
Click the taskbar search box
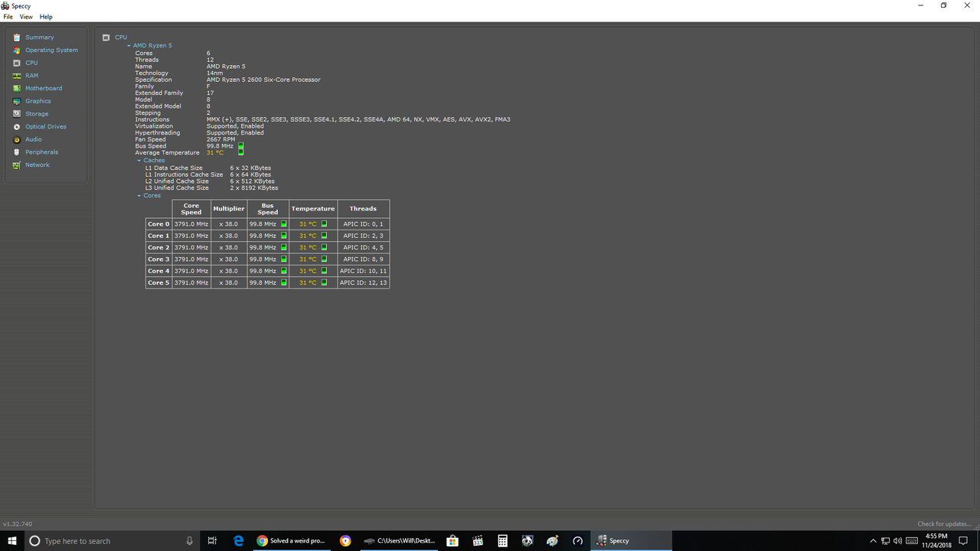(x=111, y=540)
